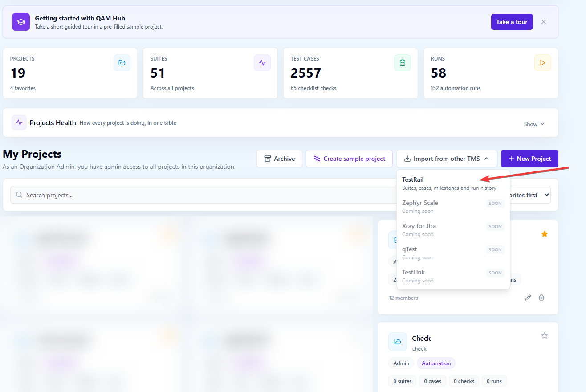The image size is (586, 392).
Task: Click the 152 automation runs text
Action: [456, 88]
